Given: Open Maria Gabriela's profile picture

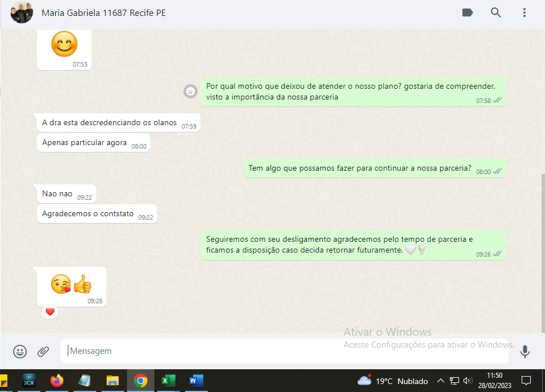Looking at the screenshot, I should pos(22,13).
